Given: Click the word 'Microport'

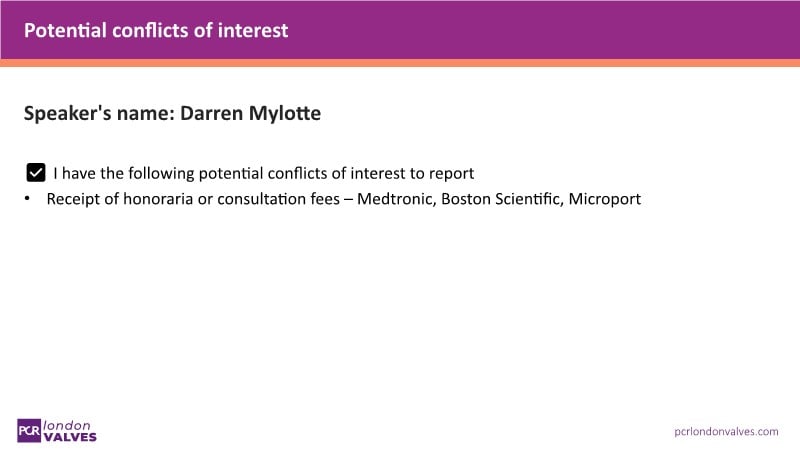Looking at the screenshot, I should pyautogui.click(x=604, y=199).
